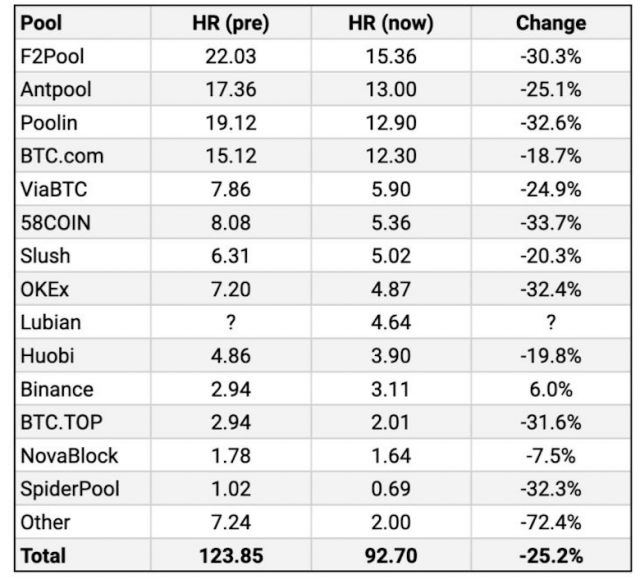The height and width of the screenshot is (584, 640).
Task: Click the NovaBlock pool name
Action: [69, 456]
